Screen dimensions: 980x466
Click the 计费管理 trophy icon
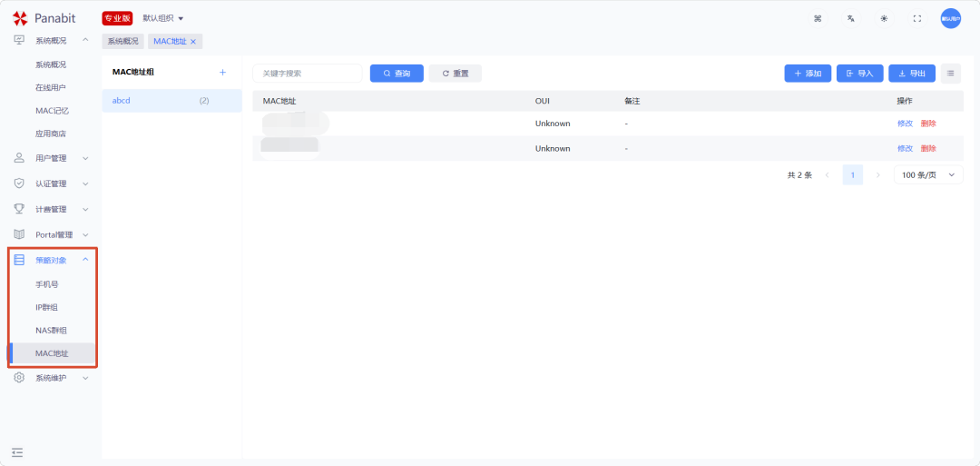click(19, 209)
